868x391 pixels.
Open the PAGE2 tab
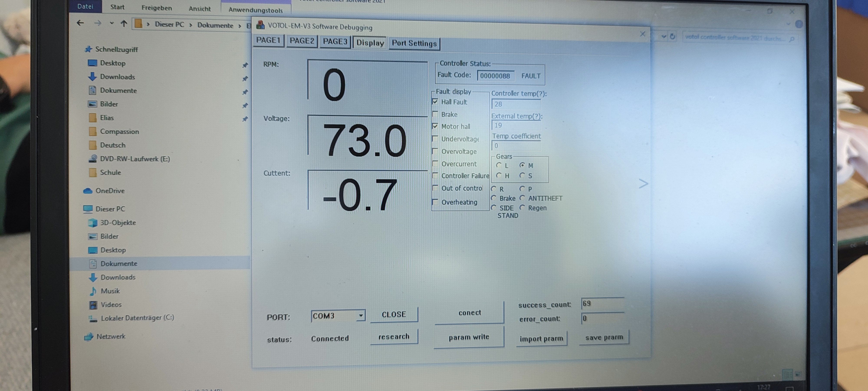pos(302,41)
